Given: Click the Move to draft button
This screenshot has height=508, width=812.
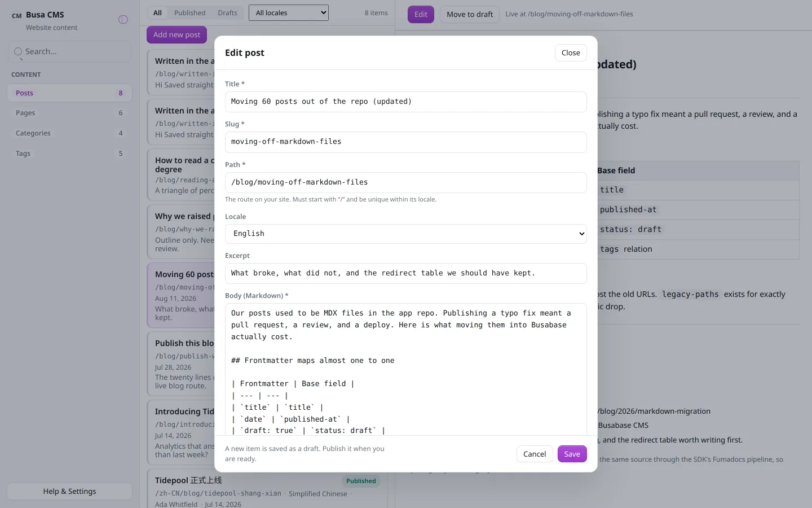Looking at the screenshot, I should pos(470,14).
